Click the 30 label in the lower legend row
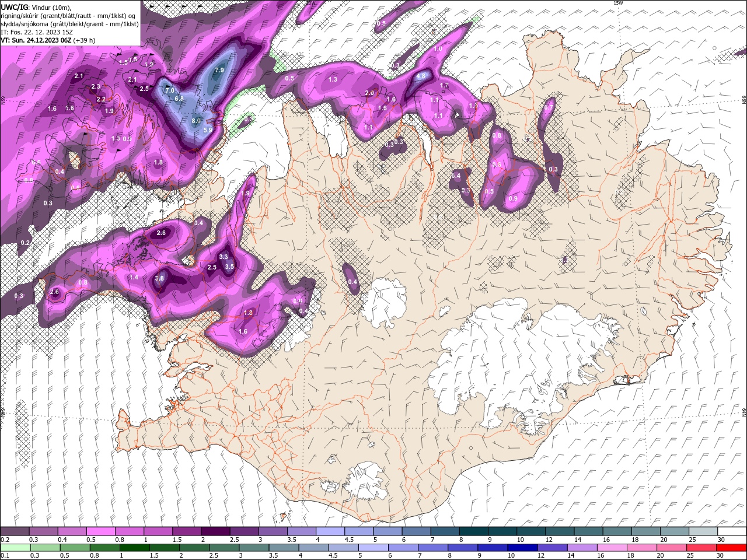This screenshot has height=560, width=747. point(720,556)
